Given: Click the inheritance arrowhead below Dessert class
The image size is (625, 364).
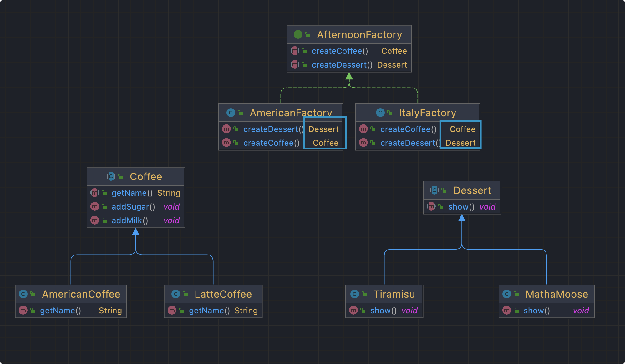Looking at the screenshot, I should 462,218.
